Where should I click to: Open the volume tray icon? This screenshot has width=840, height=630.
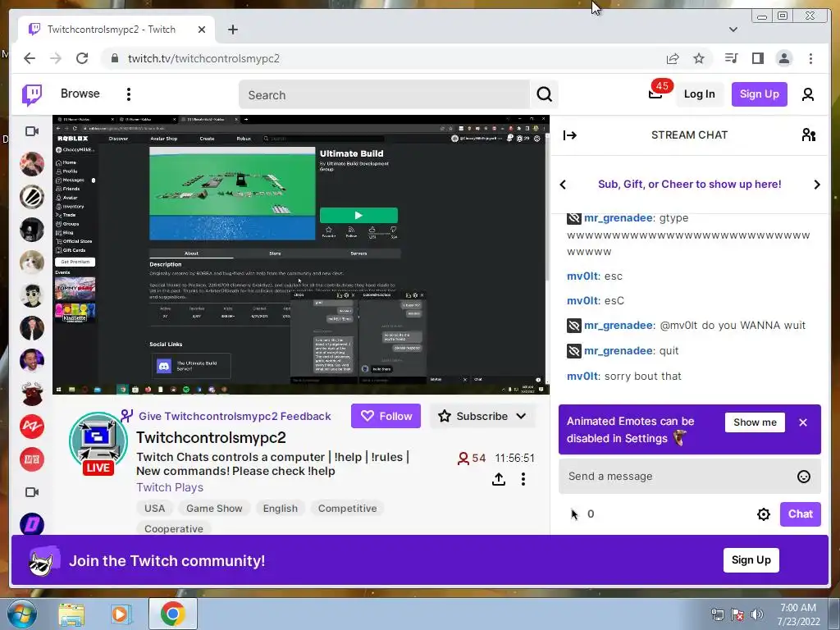[x=756, y=614]
